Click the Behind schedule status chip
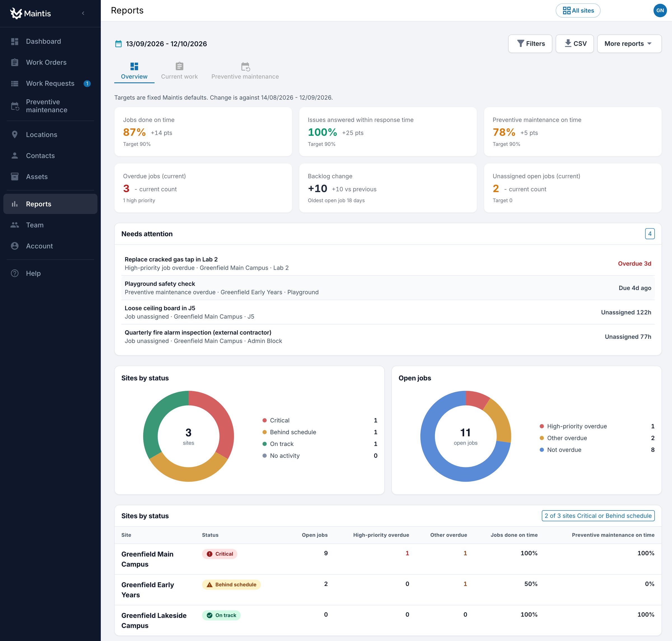Screen dimensions: 672x641 (231, 585)
